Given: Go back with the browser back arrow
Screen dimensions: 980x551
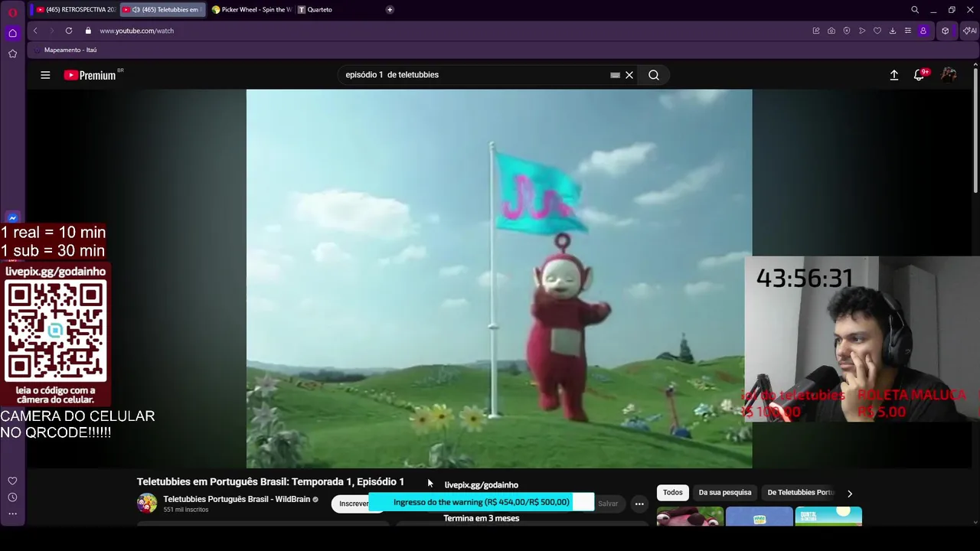Looking at the screenshot, I should click(x=35, y=31).
